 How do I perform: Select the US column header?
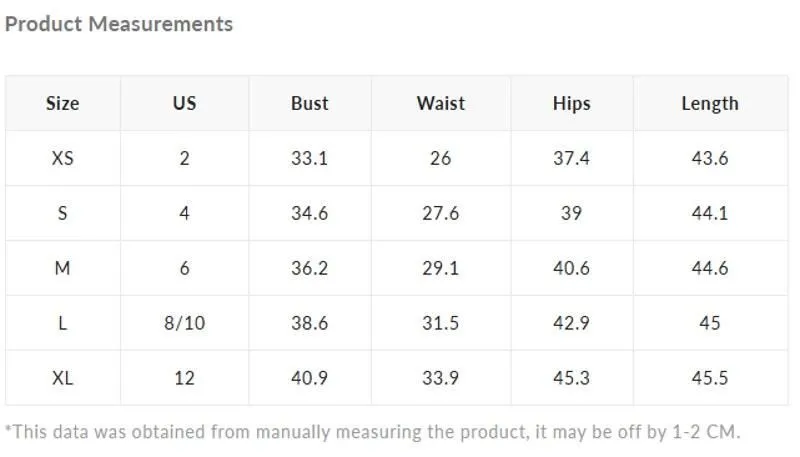(184, 104)
